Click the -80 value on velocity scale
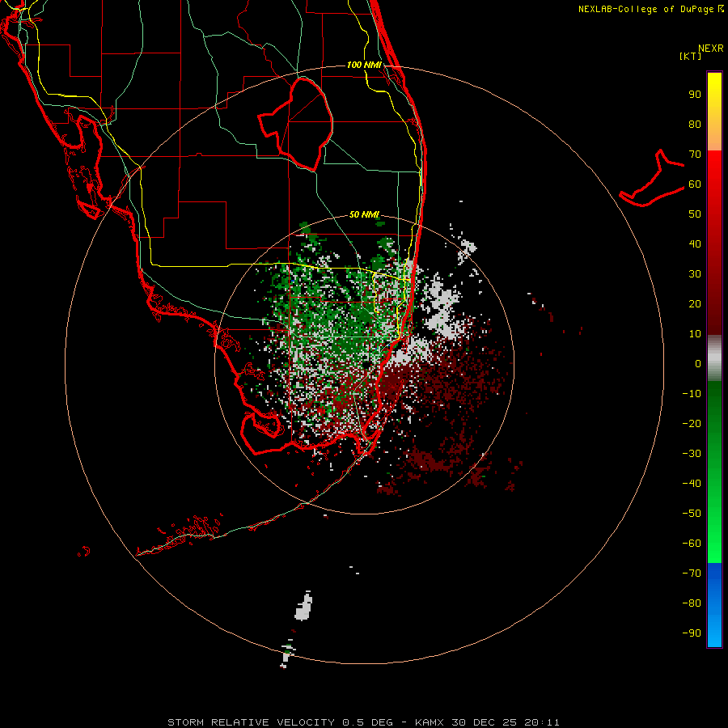 coord(692,603)
